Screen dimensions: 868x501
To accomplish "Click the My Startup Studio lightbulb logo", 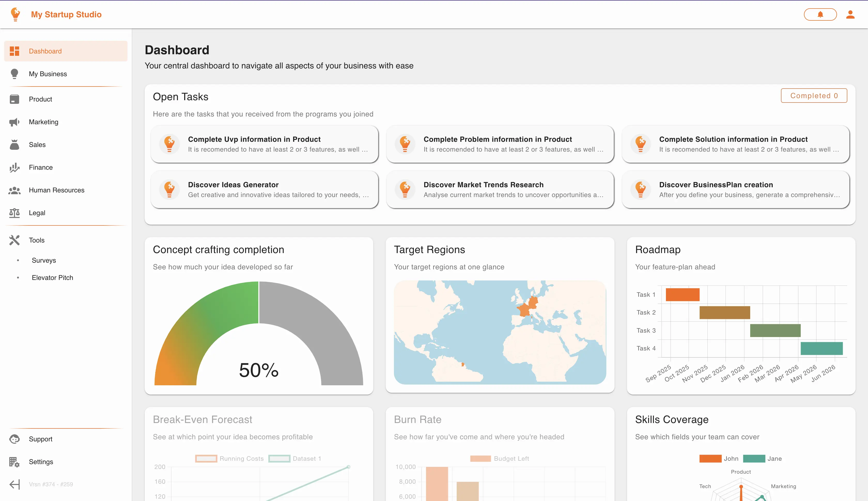I will pos(15,14).
